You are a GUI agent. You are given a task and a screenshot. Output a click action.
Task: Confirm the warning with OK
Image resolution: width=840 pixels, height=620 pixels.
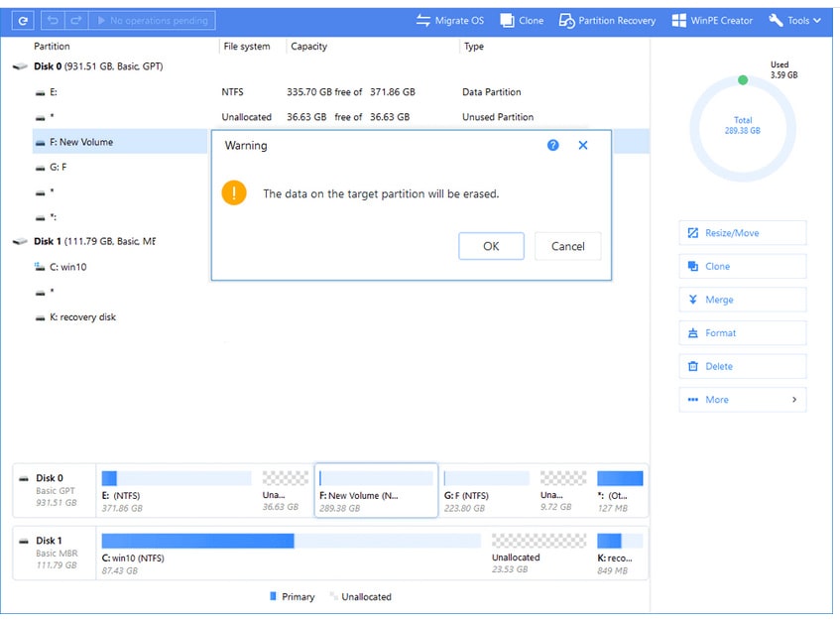(491, 246)
